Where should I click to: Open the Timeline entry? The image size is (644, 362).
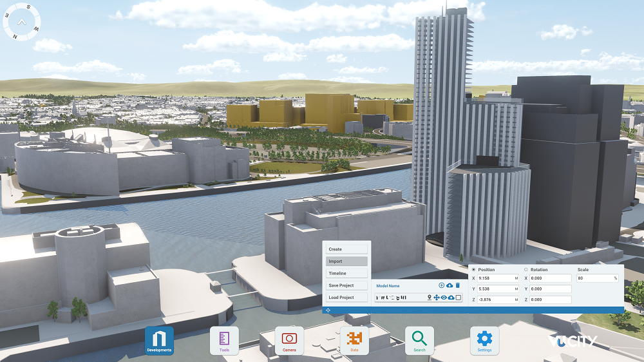point(346,273)
